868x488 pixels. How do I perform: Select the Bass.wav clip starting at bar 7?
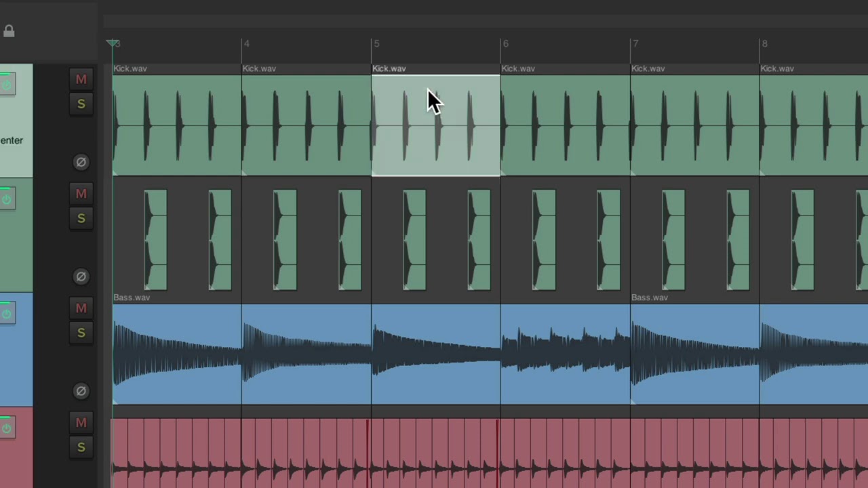pos(695,354)
